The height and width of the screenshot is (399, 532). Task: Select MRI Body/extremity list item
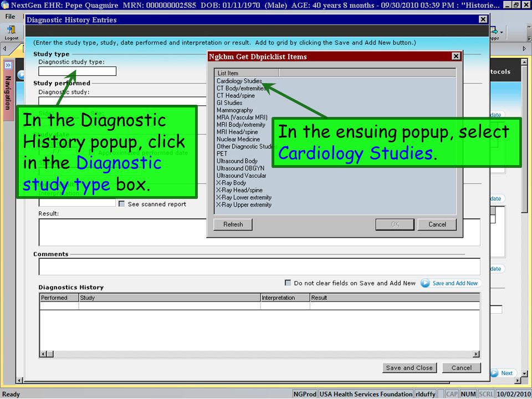[241, 125]
